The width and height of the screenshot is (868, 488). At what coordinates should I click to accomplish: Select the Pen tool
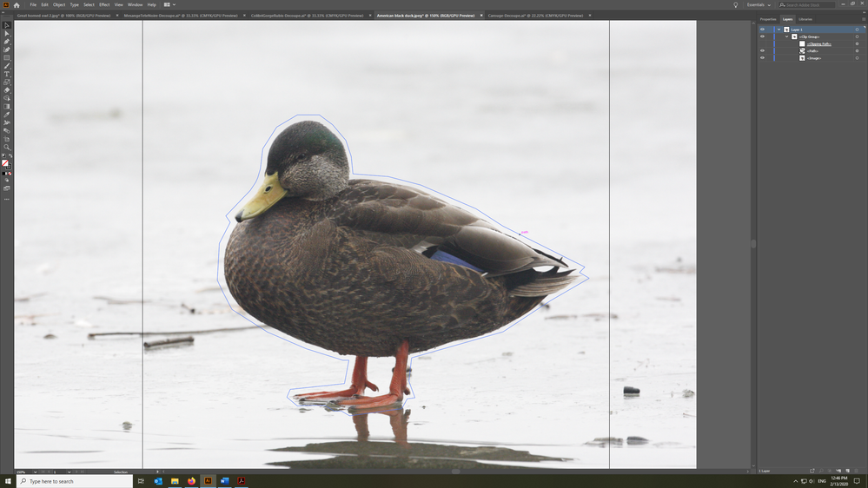pyautogui.click(x=7, y=42)
